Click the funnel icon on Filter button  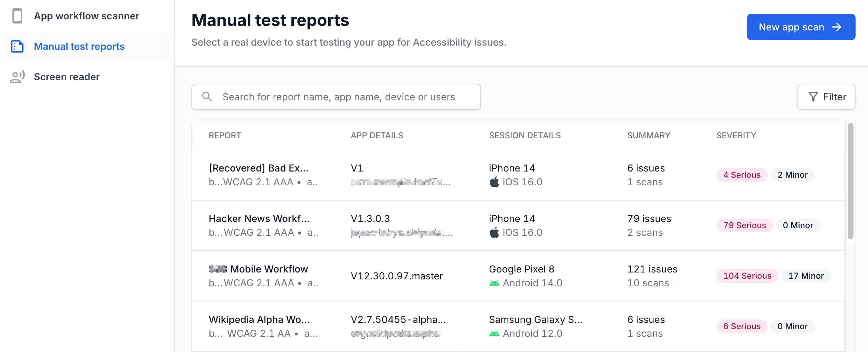pyautogui.click(x=813, y=97)
